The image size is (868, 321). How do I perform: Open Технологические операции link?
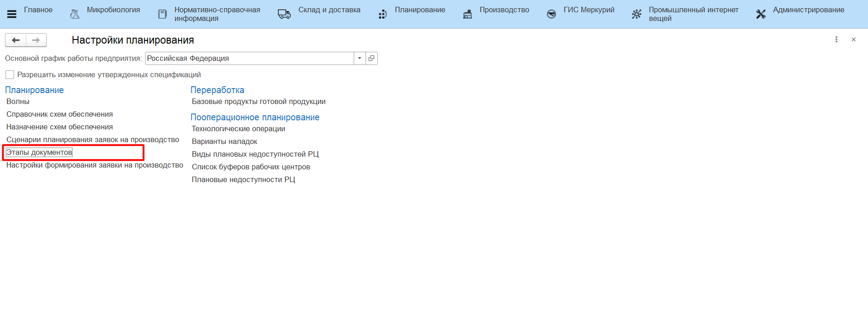pos(238,129)
